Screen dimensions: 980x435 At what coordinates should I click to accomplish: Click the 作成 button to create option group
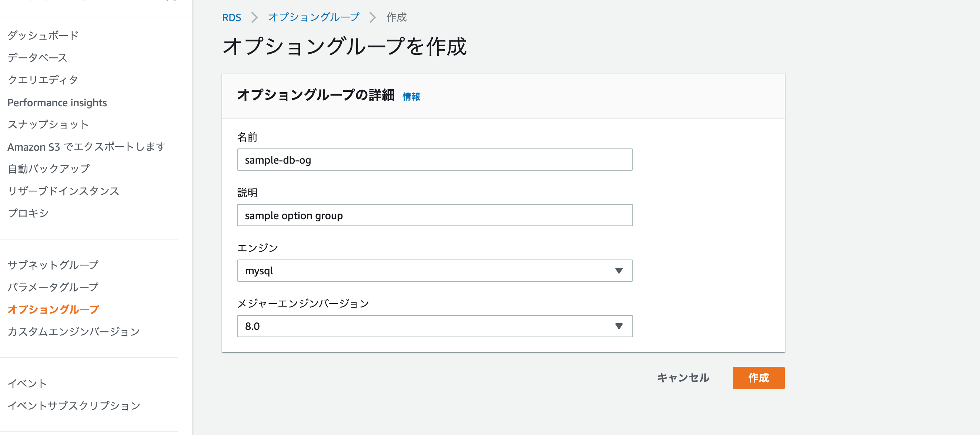[758, 378]
